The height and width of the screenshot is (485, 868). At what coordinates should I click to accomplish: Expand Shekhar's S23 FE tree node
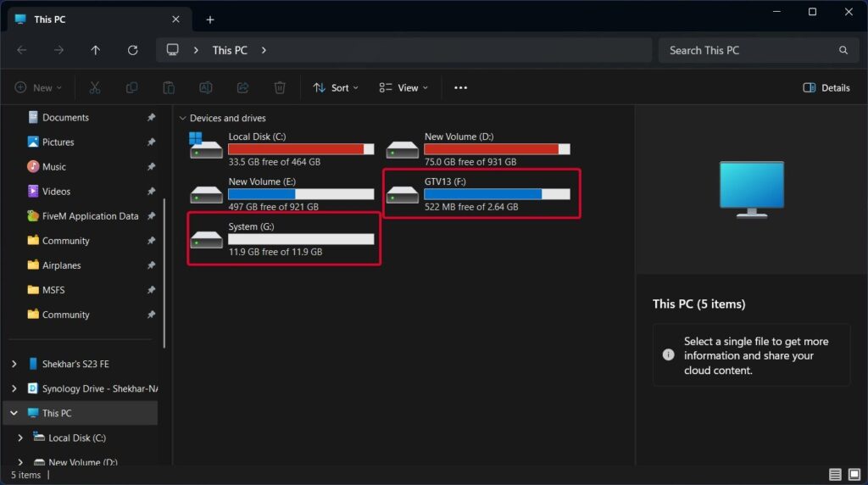click(x=14, y=364)
